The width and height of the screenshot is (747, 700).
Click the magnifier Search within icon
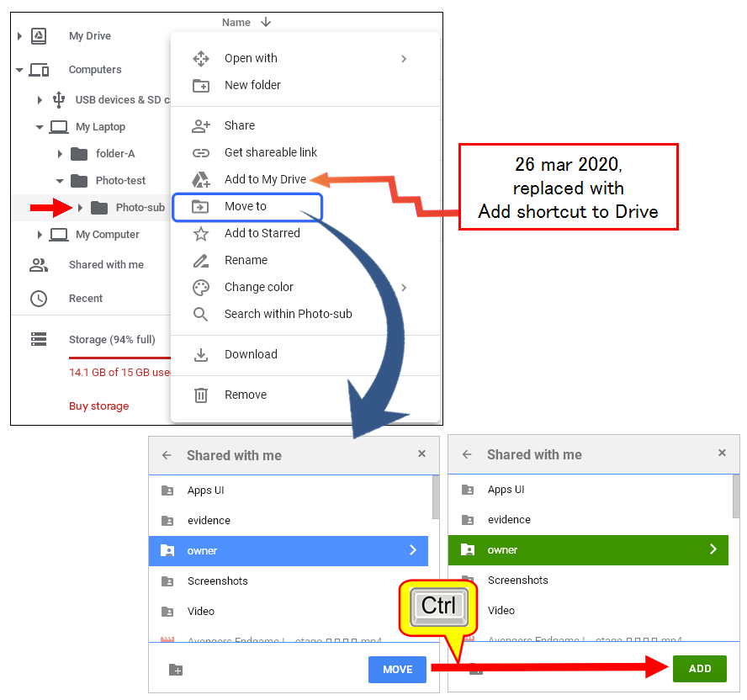click(200, 315)
